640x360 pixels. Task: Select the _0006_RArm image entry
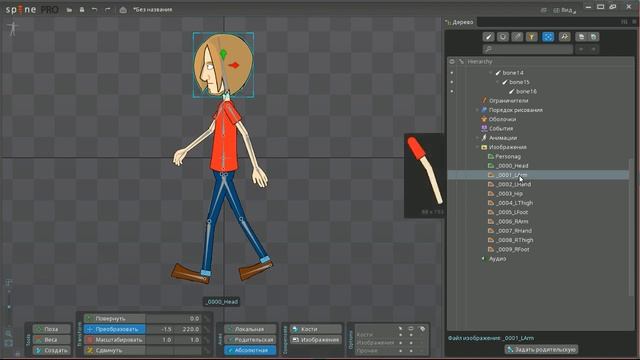point(512,222)
